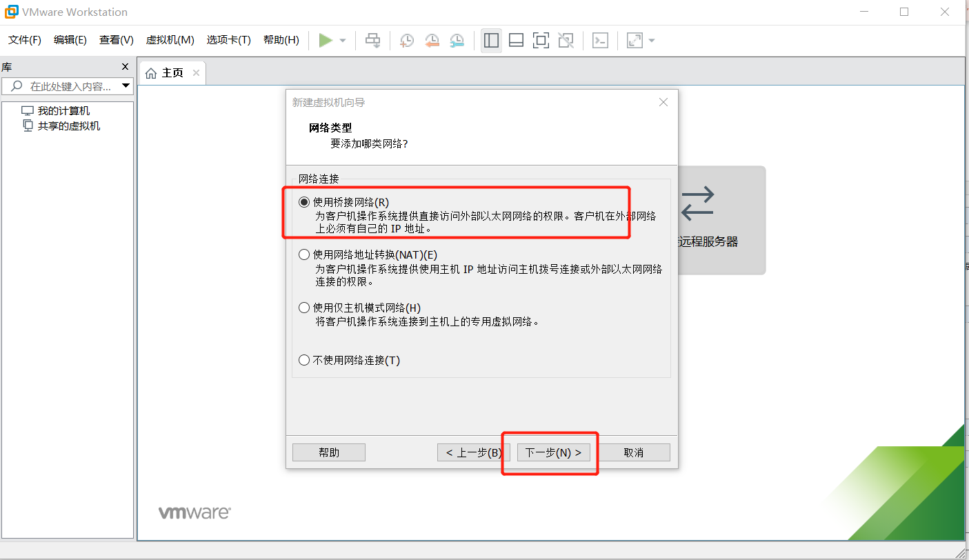Screen dimensions: 969x560
Task: Open the 帮助(H) menu
Action: coord(281,40)
